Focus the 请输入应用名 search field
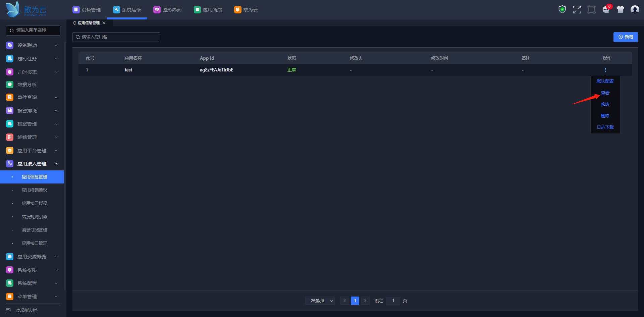Screen dimensions: 644x317 [x=116, y=37]
